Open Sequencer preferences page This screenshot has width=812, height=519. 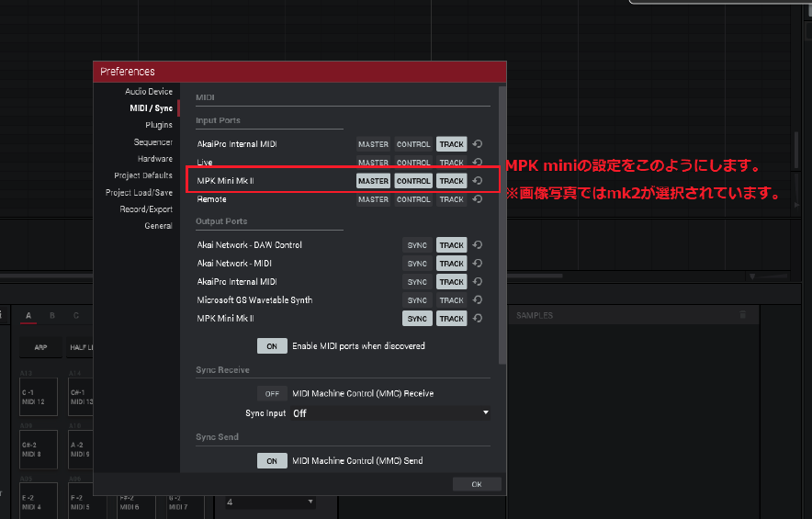(x=152, y=142)
